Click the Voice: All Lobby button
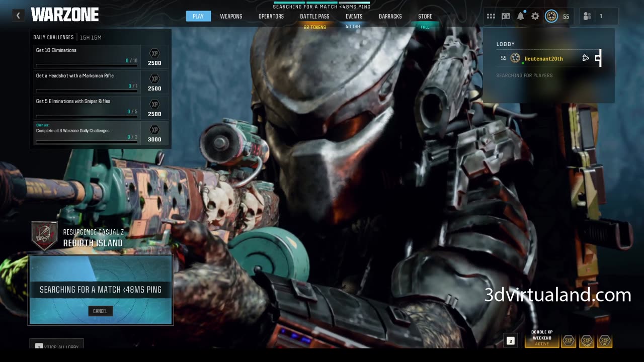The height and width of the screenshot is (362, 644). coord(57,344)
